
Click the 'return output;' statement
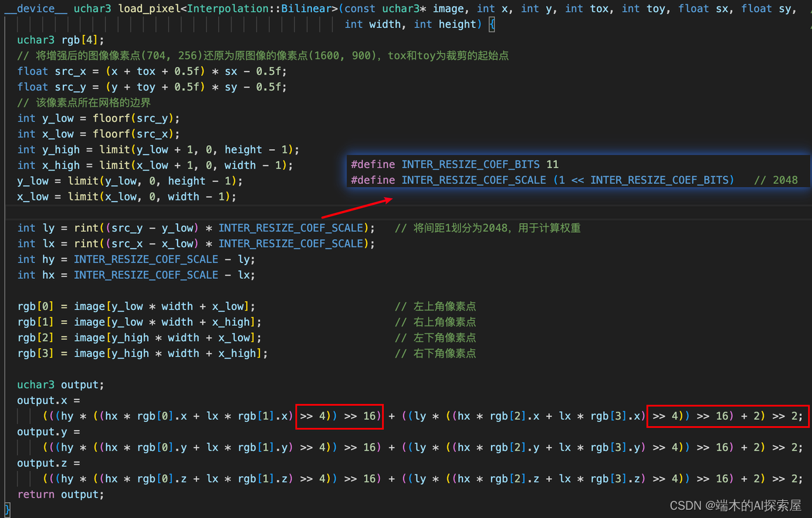tap(61, 495)
